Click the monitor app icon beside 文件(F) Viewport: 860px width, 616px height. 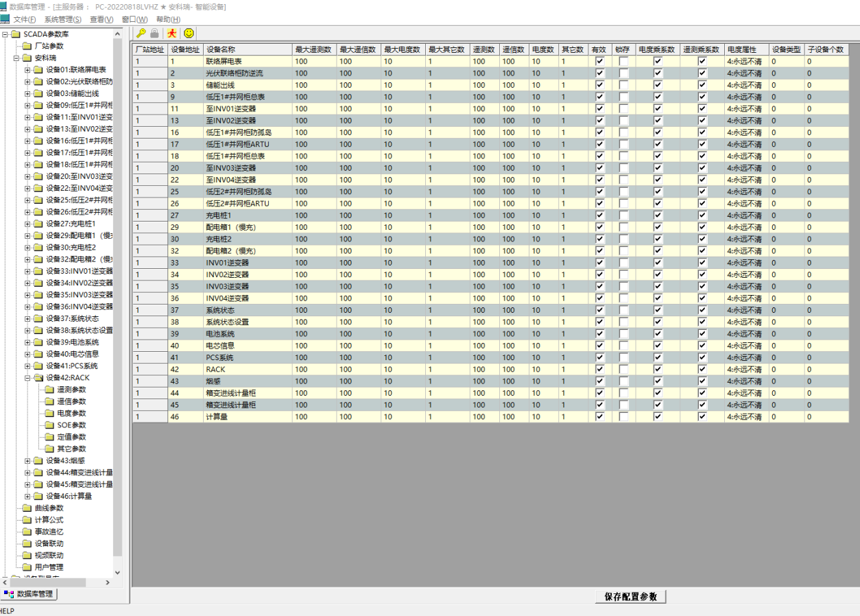coord(5,19)
